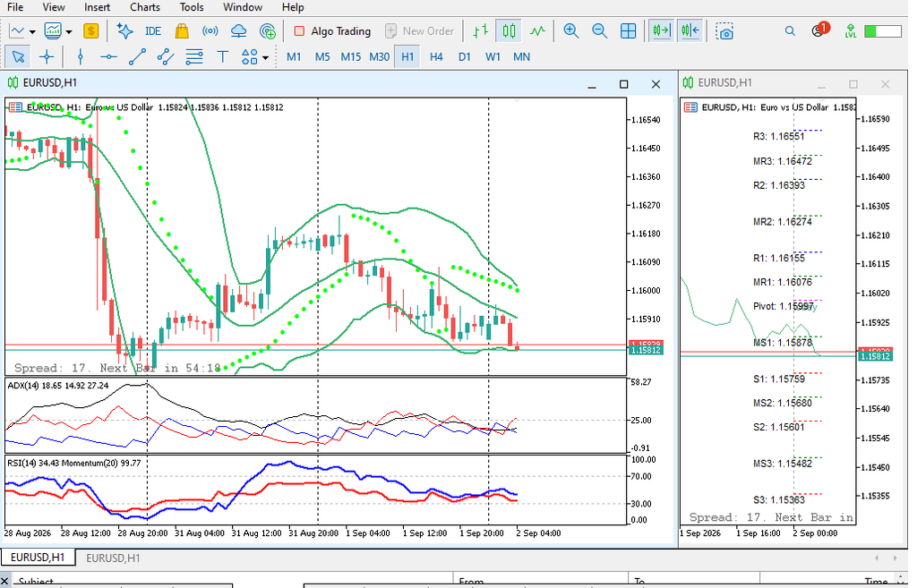Switch timeframe to W1
Image resolution: width=917 pixels, height=588 pixels.
click(493, 56)
